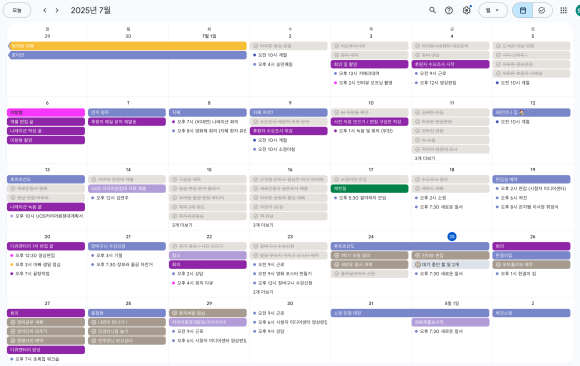
Task: Expand 3개 더보기 on July 11
Action: 425,158
